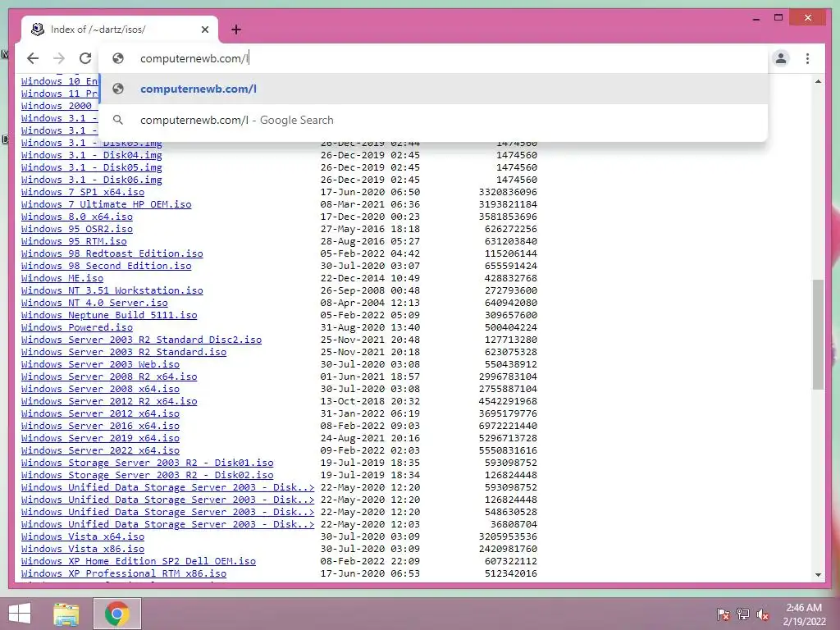Screen dimensions: 840x630
Task: Open Windows Powered.iso link
Action: (76, 328)
